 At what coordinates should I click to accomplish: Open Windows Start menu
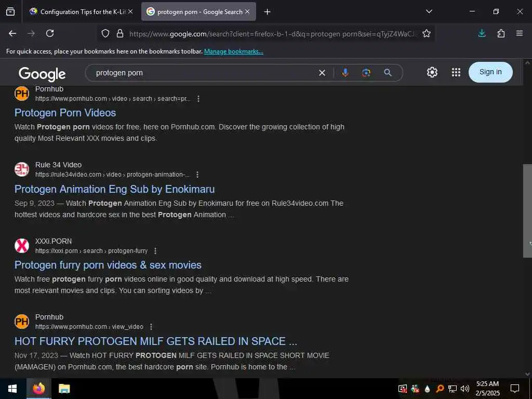pyautogui.click(x=12, y=389)
